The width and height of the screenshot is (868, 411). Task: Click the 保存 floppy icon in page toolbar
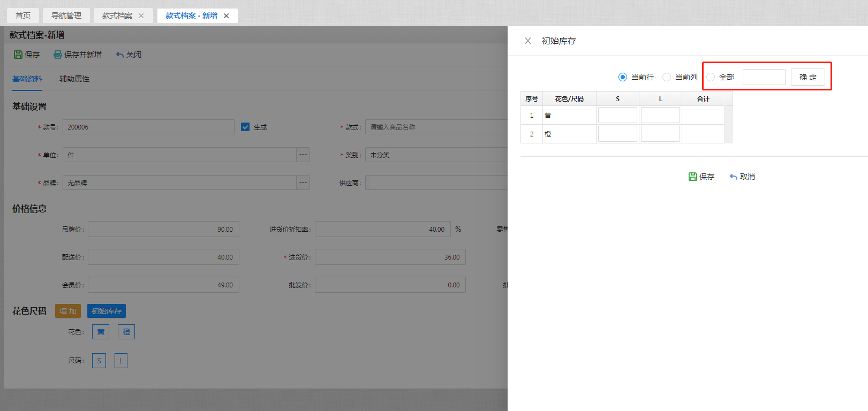18,55
